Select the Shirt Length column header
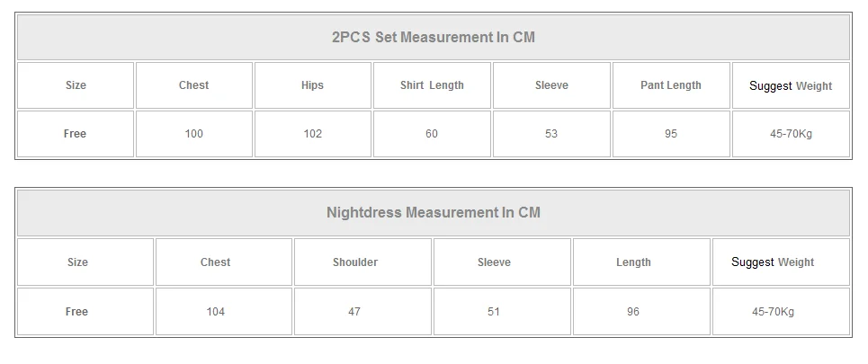 pyautogui.click(x=432, y=85)
